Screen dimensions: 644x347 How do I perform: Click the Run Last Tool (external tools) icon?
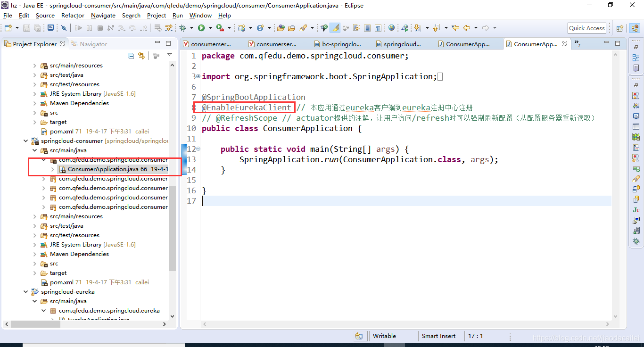(x=220, y=28)
